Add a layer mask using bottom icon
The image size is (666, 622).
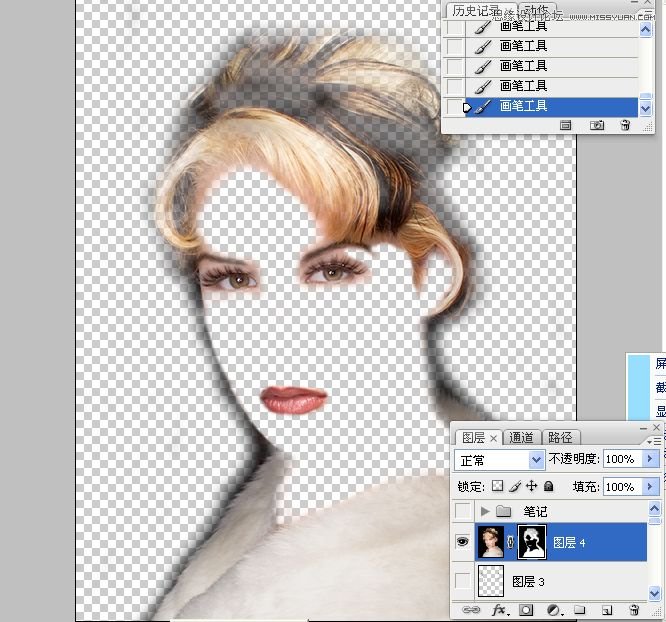click(x=526, y=609)
